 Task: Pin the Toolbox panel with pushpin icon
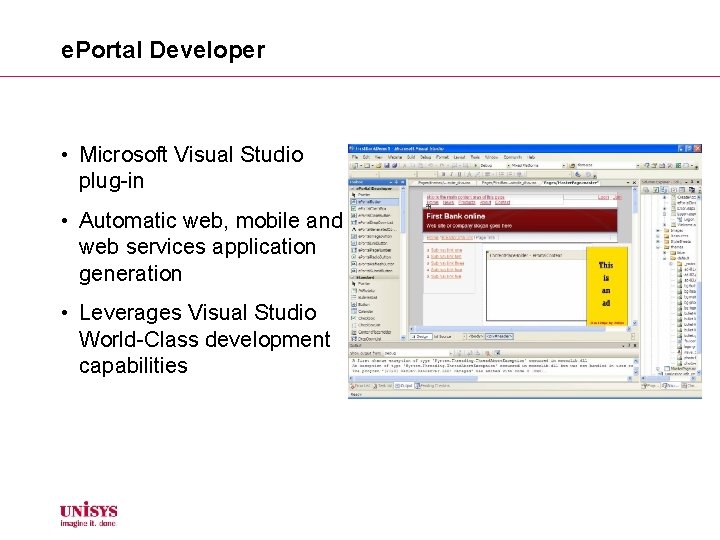click(x=396, y=182)
